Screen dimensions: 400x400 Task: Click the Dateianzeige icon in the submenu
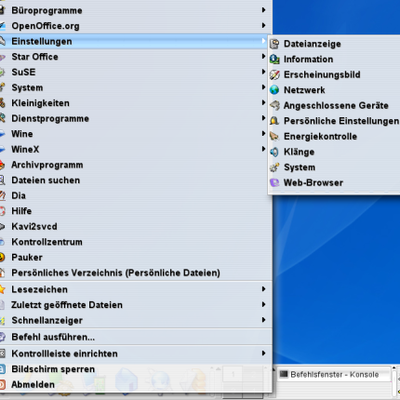[275, 44]
